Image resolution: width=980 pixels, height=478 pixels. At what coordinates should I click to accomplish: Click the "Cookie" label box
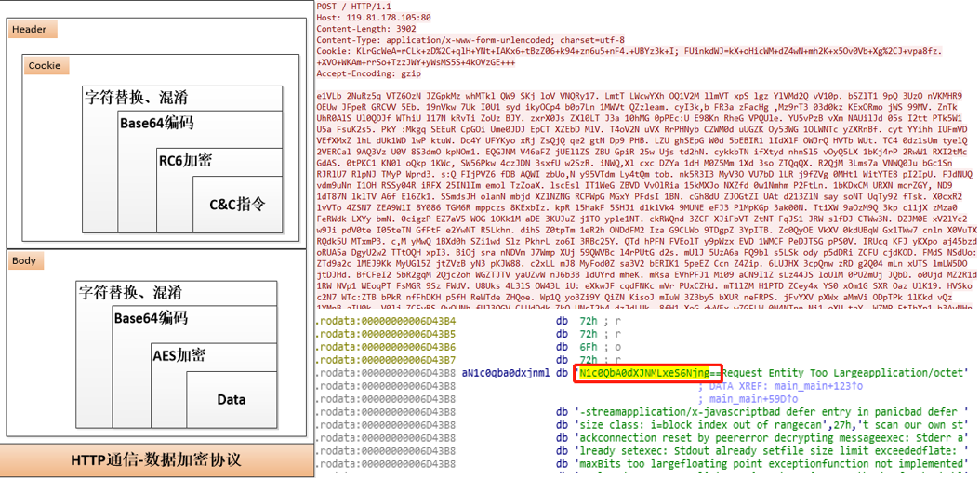click(45, 66)
